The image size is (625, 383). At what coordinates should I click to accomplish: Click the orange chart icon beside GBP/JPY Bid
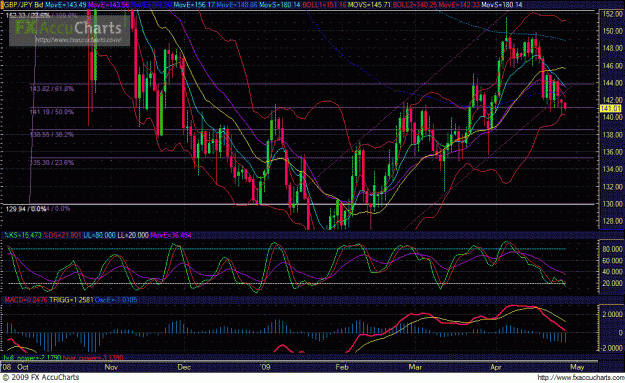pos(2,5)
